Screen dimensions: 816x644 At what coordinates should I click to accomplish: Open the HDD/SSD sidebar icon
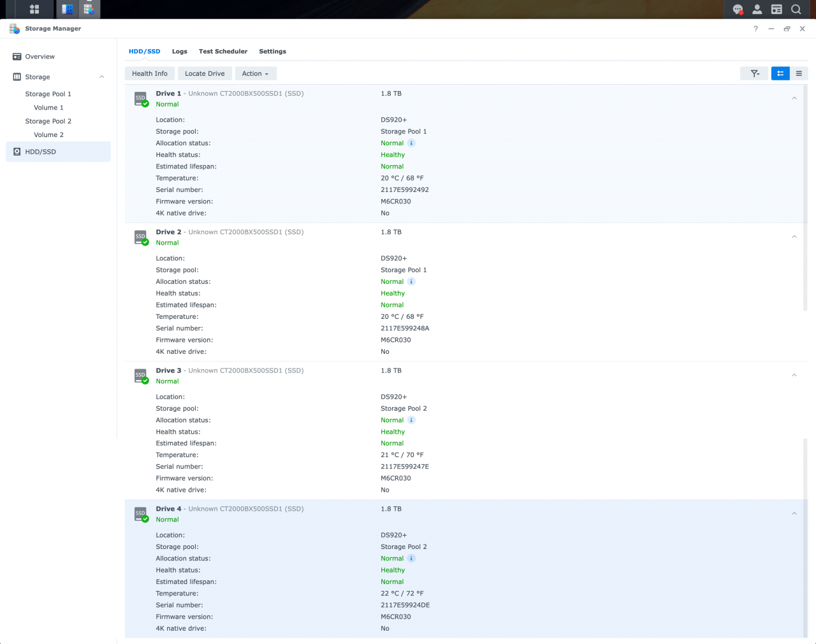pyautogui.click(x=17, y=152)
